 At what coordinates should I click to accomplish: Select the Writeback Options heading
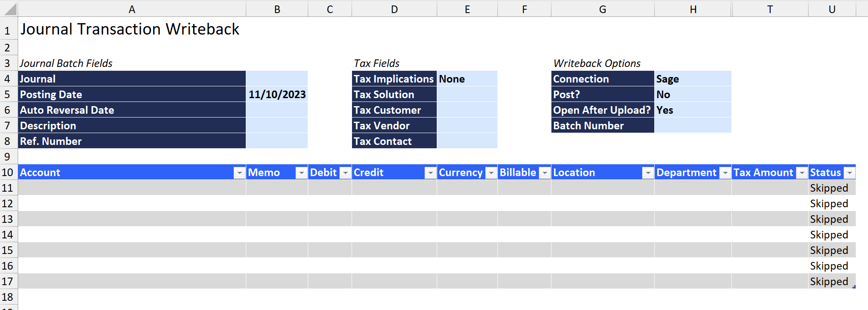point(597,63)
